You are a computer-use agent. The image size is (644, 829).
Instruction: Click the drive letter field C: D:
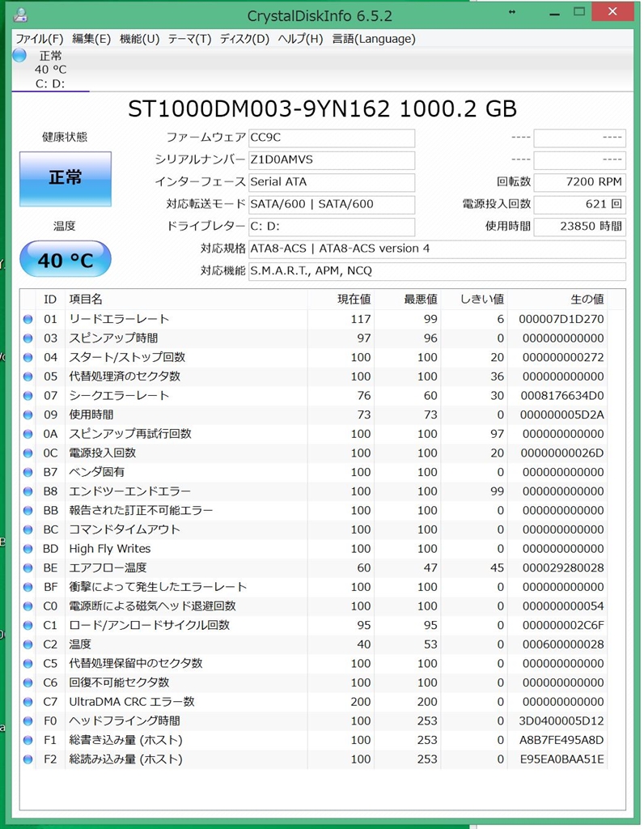click(x=332, y=227)
